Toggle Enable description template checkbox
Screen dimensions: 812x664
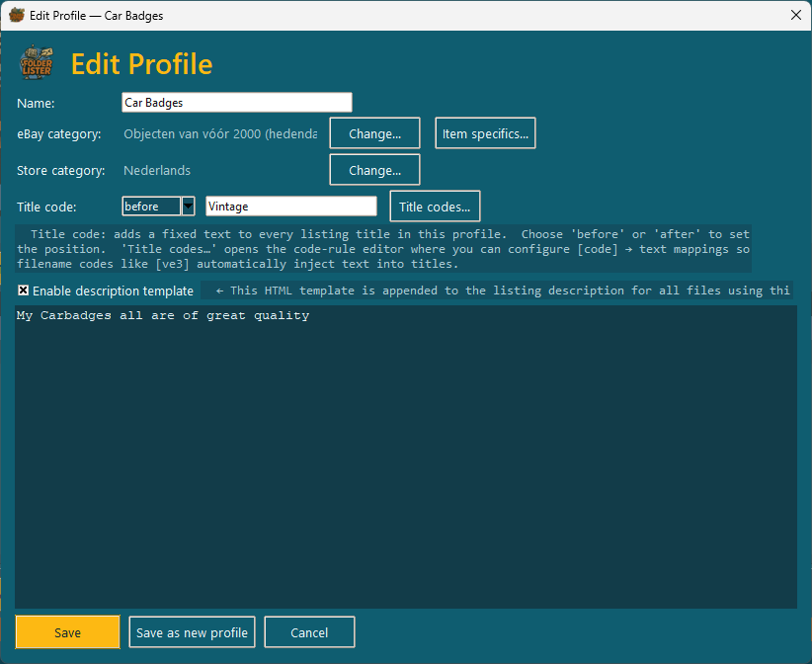click(x=24, y=290)
